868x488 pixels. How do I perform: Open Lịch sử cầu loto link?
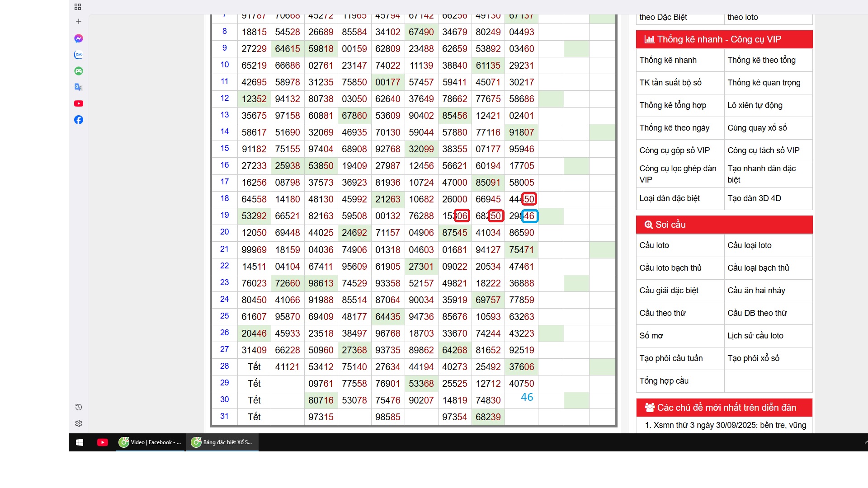(755, 336)
